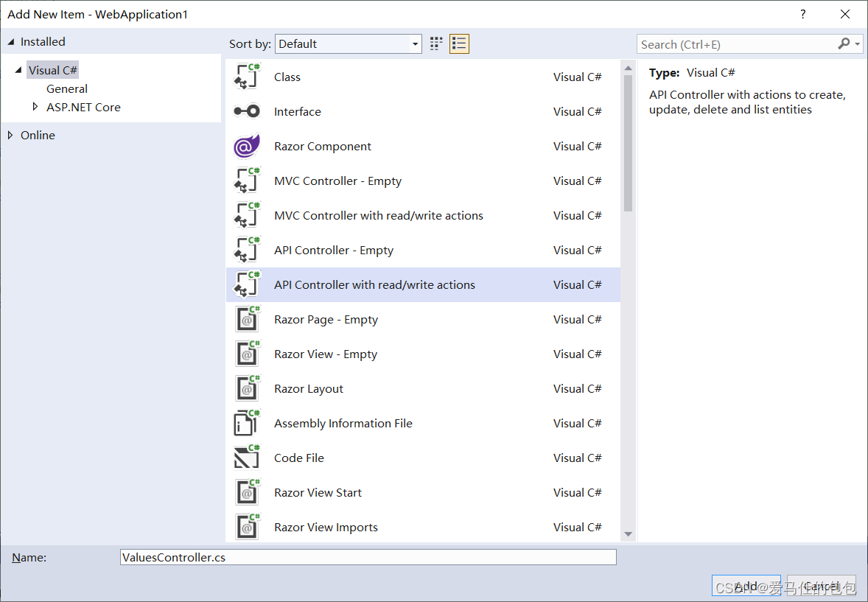Open the Sort by Default dropdown

pos(349,43)
